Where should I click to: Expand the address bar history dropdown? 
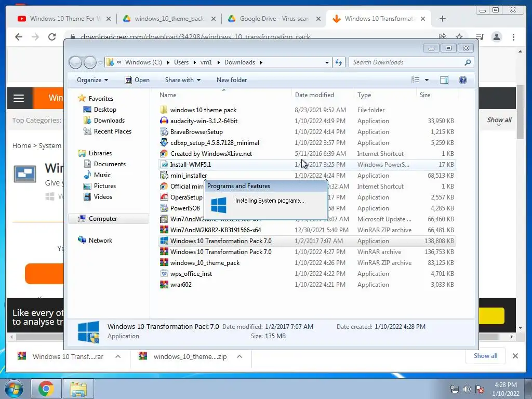tap(327, 62)
